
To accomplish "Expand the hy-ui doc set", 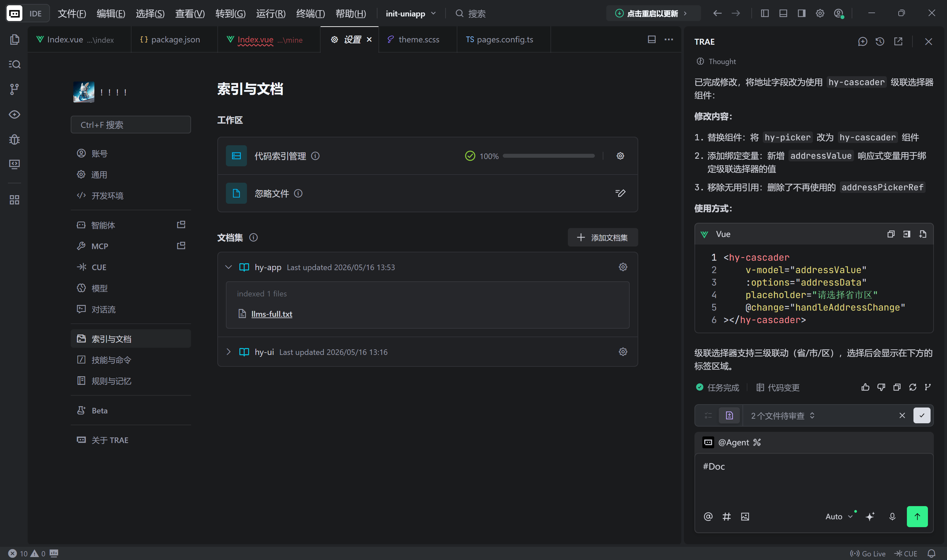I will (x=228, y=352).
